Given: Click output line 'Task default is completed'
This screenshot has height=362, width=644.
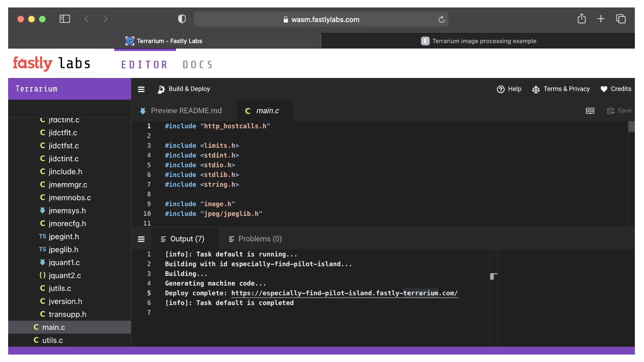Looking at the screenshot, I should (x=229, y=303).
